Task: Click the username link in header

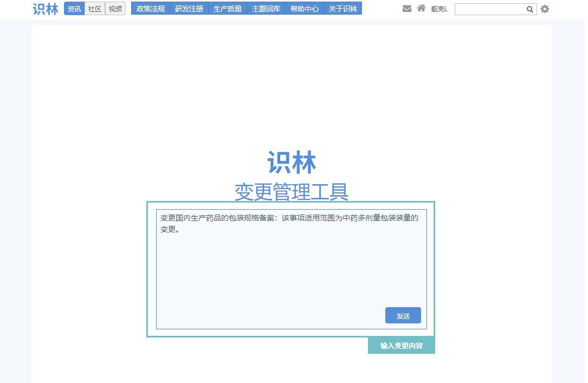Action: click(439, 9)
